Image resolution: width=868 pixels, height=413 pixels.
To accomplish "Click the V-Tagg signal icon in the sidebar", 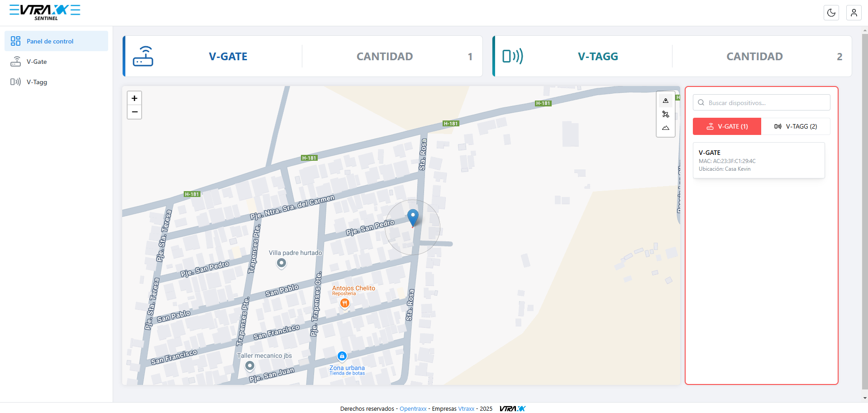I will (16, 82).
